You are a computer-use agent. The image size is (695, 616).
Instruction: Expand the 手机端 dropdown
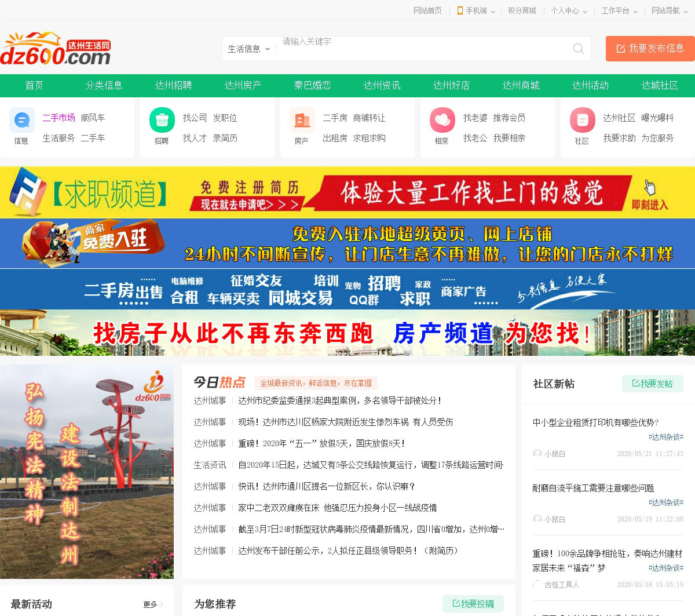493,11
